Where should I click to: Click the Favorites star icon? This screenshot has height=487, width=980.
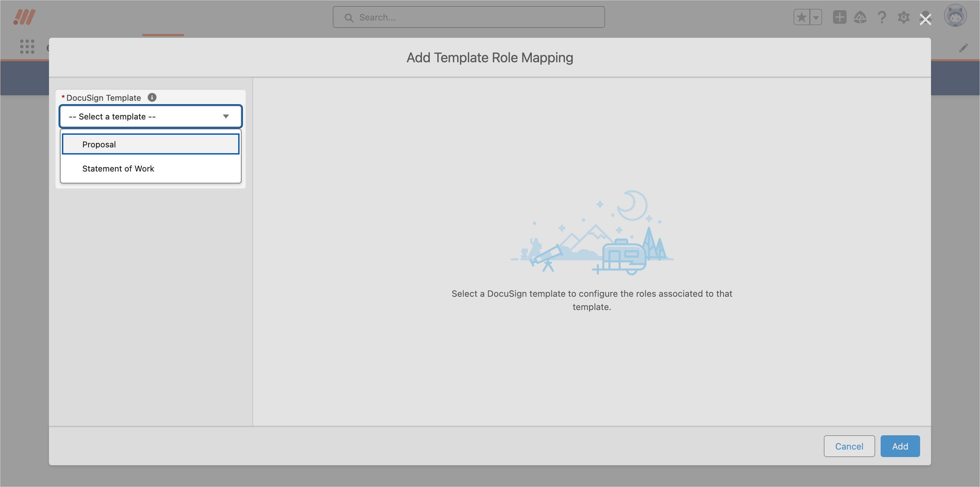(x=802, y=17)
